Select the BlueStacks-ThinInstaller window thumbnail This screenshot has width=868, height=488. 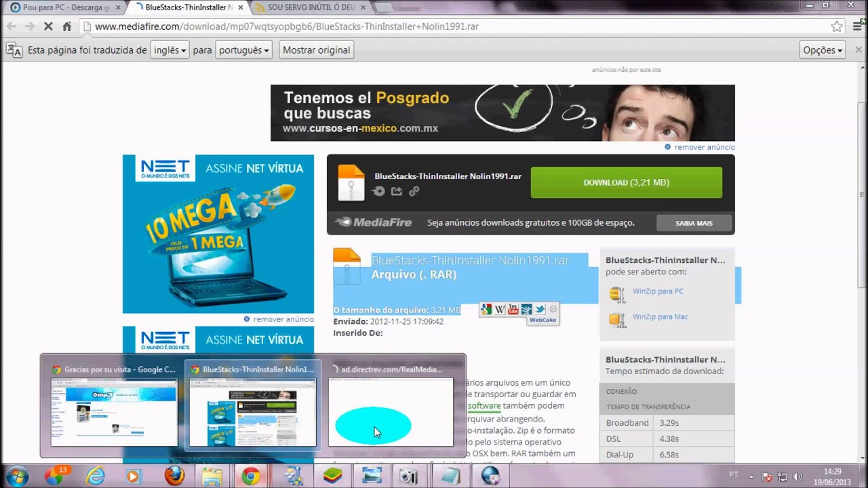(x=252, y=405)
